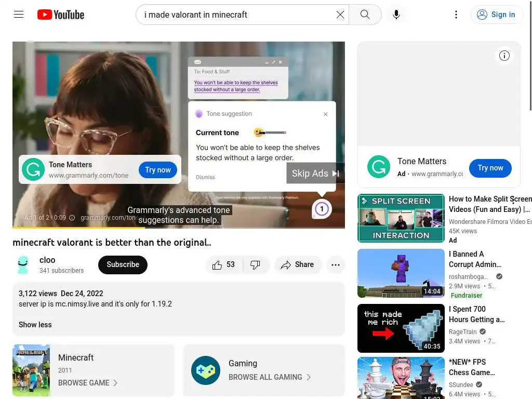Go to YouTube home via logo
Screen dimensions: 532x399
(61, 15)
